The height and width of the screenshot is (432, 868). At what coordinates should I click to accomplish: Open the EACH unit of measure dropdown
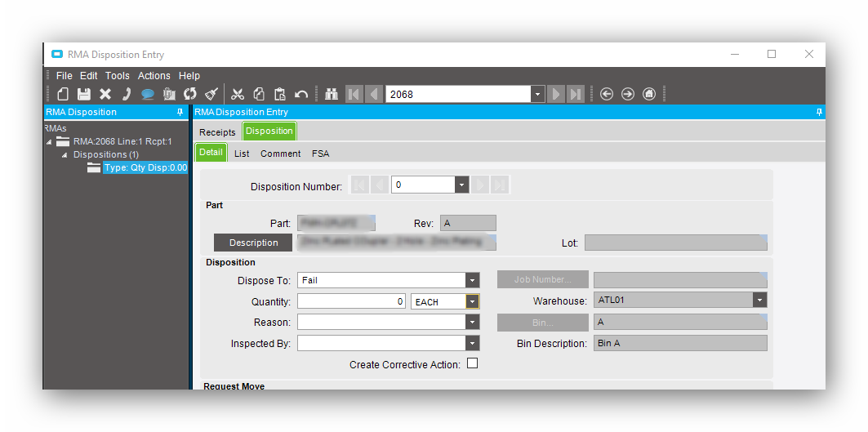[x=472, y=302]
